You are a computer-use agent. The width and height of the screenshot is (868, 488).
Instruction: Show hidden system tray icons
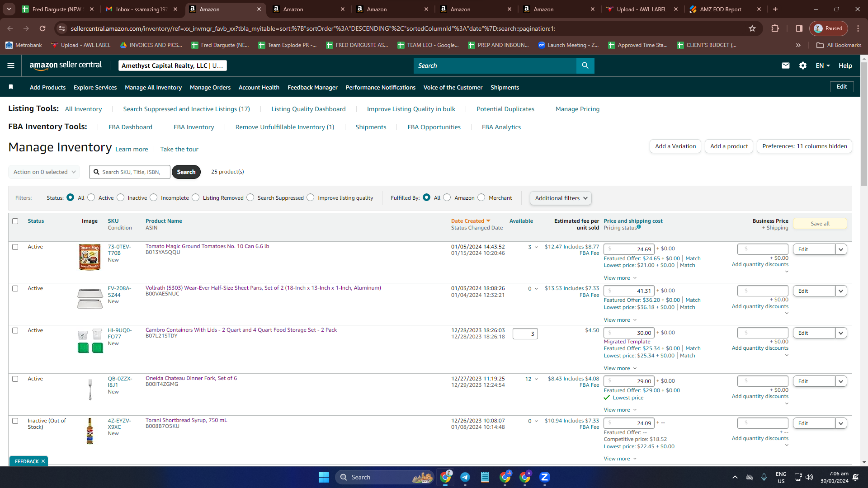click(x=735, y=477)
